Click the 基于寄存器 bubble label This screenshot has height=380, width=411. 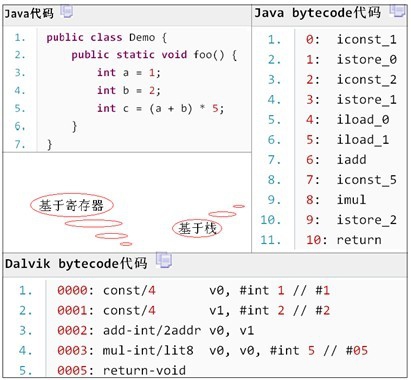point(71,205)
